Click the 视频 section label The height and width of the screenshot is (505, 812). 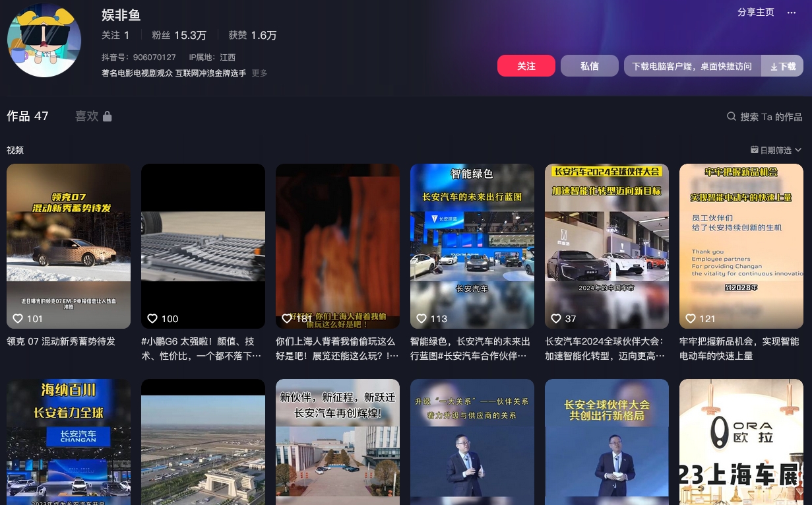click(15, 151)
